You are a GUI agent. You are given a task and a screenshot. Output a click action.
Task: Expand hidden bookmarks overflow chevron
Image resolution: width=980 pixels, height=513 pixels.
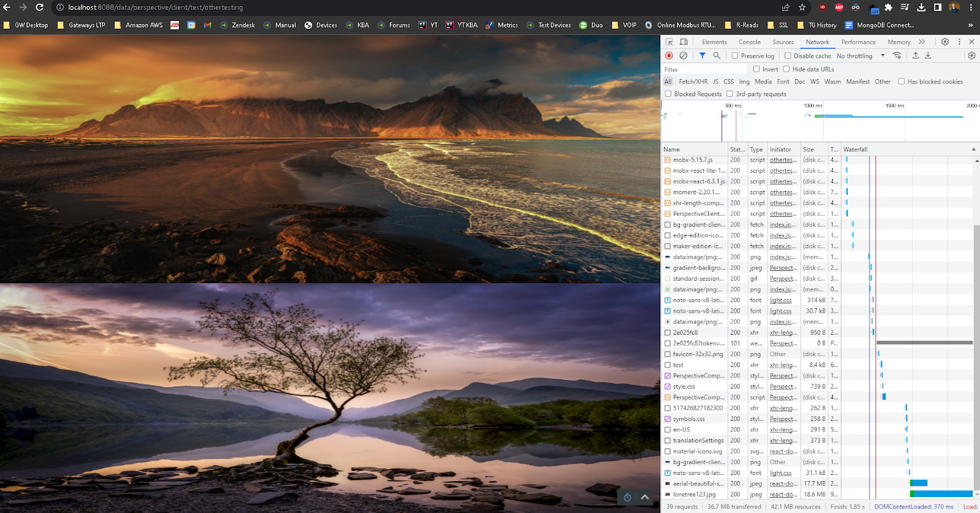coord(970,25)
